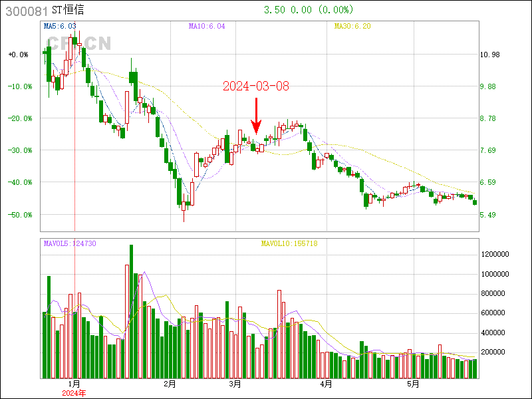Click the MA30:6.20 indicator label

point(352,27)
